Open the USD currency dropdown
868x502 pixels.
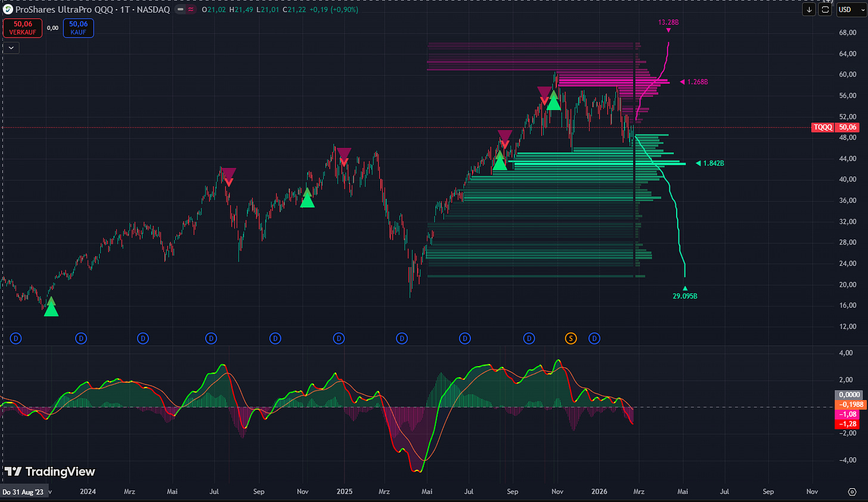tap(850, 10)
